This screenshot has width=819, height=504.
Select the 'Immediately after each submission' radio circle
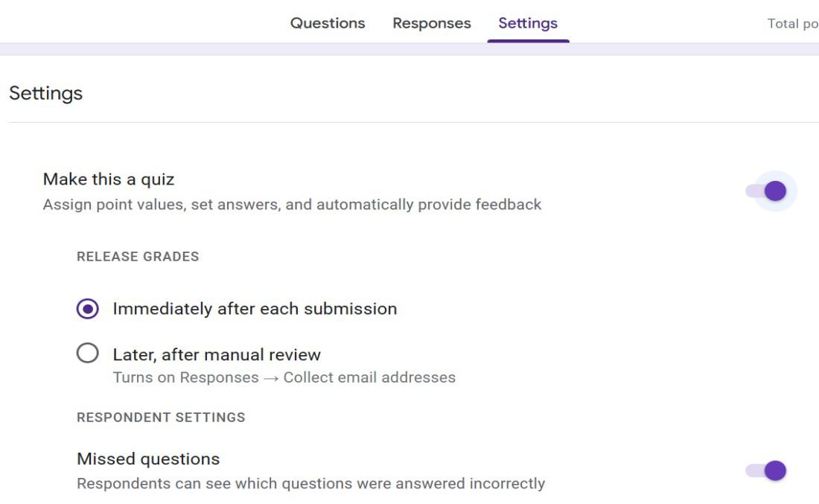click(87, 308)
